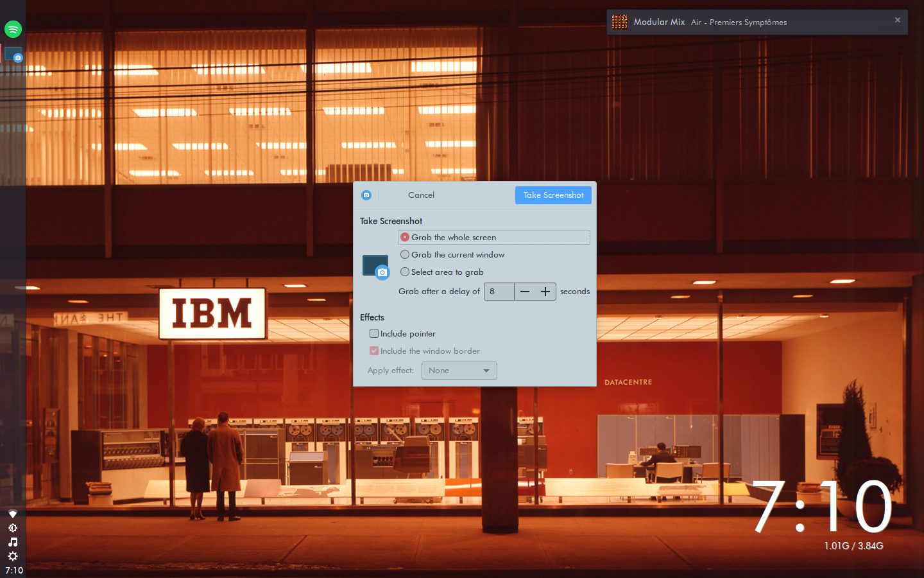The width and height of the screenshot is (924, 578).
Task: Decrease the grab delay with minus
Action: coord(525,292)
